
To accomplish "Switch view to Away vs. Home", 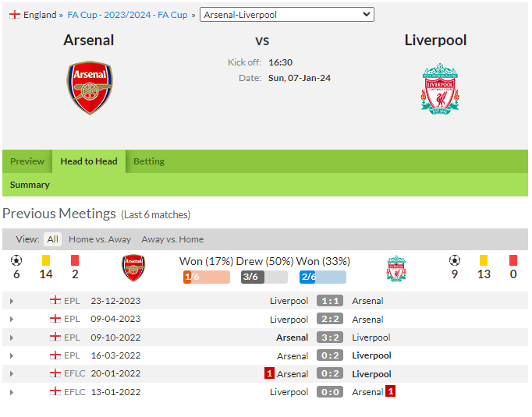I will [x=172, y=239].
